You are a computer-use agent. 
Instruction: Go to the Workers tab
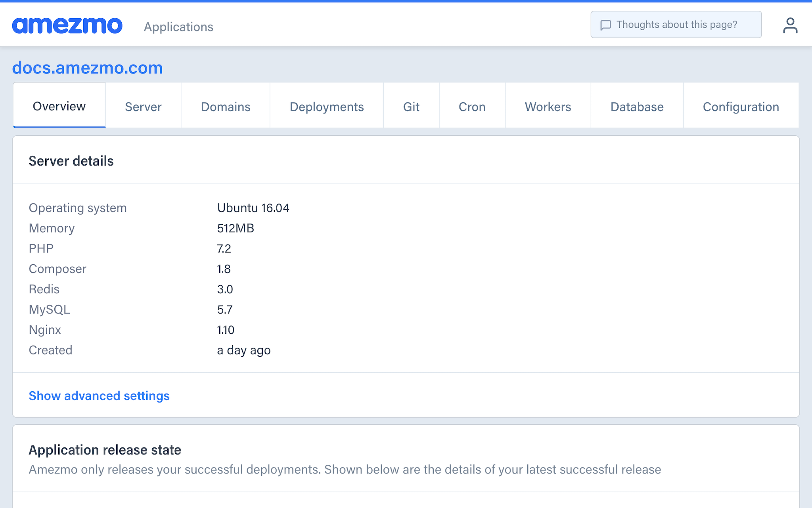click(x=548, y=106)
